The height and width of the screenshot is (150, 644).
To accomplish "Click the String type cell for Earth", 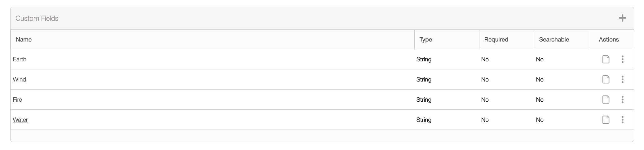I will (x=424, y=59).
